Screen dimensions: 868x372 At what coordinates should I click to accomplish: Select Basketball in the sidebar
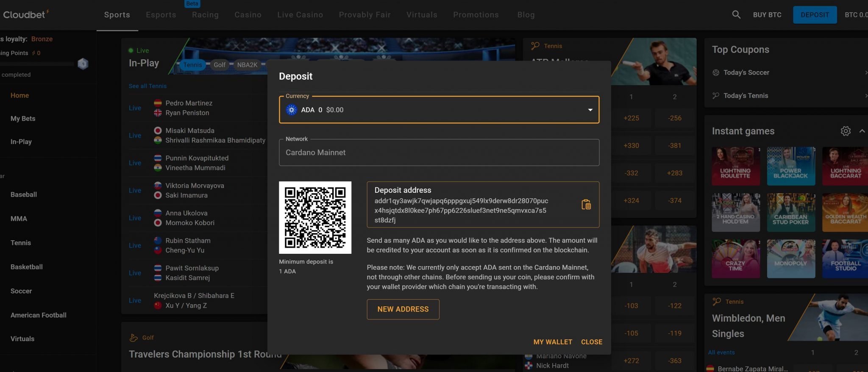pos(27,267)
